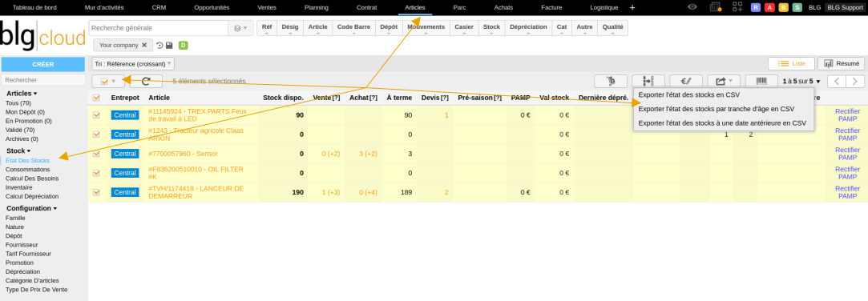Image resolution: width=868 pixels, height=301 pixels.
Task: Select 'Exporter l'état des stocks en CSV'
Action: click(688, 94)
